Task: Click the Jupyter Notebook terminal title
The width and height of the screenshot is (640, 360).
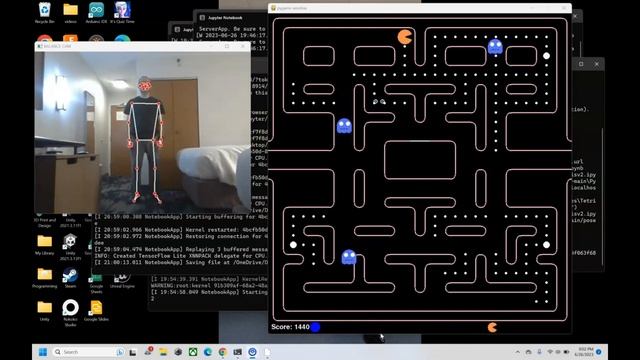Action: pos(225,18)
